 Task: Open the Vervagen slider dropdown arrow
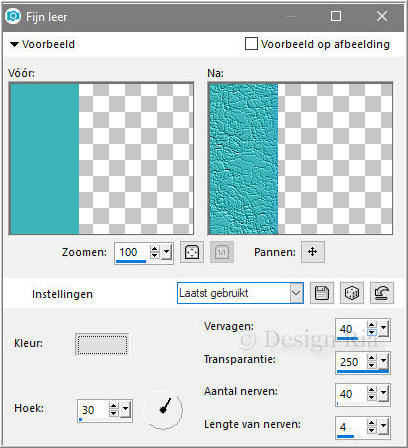[x=384, y=329]
